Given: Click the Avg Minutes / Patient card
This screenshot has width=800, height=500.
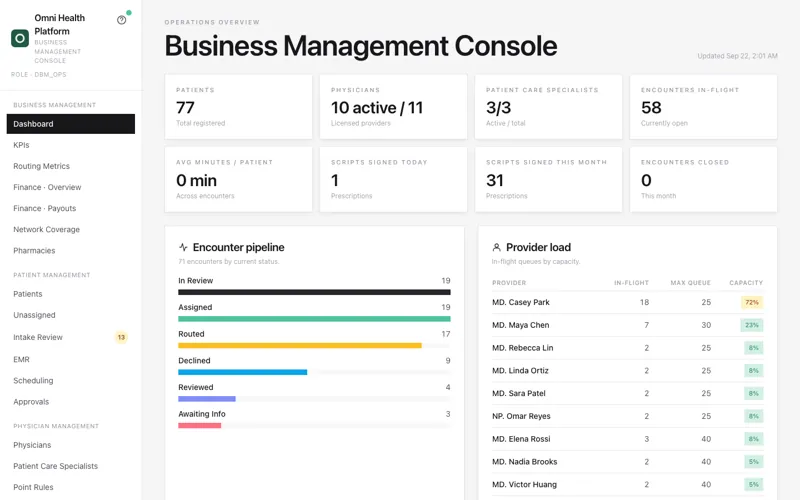Looking at the screenshot, I should (238, 180).
